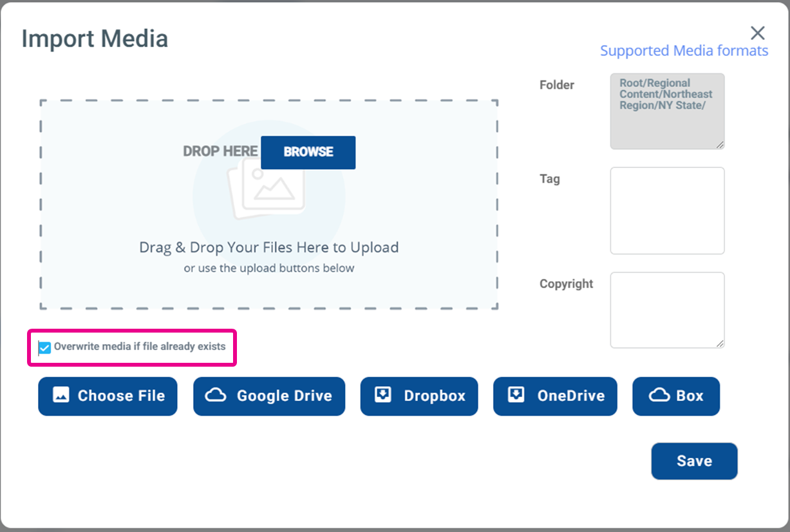790x532 pixels.
Task: Click "or use the upload buttons below" text
Action: 269,268
